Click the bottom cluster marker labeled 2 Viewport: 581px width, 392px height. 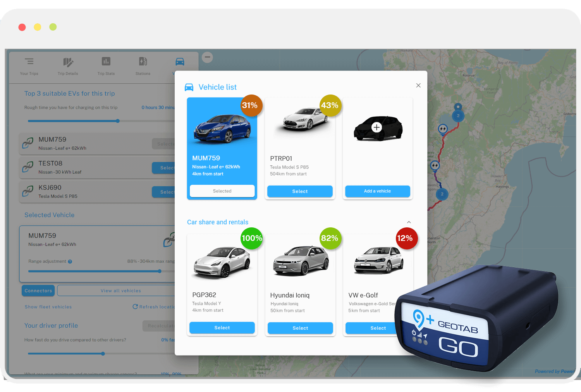click(x=442, y=194)
